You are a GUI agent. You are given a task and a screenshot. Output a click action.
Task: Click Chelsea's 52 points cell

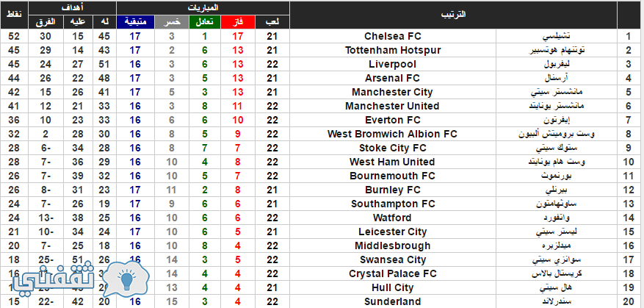click(x=15, y=36)
